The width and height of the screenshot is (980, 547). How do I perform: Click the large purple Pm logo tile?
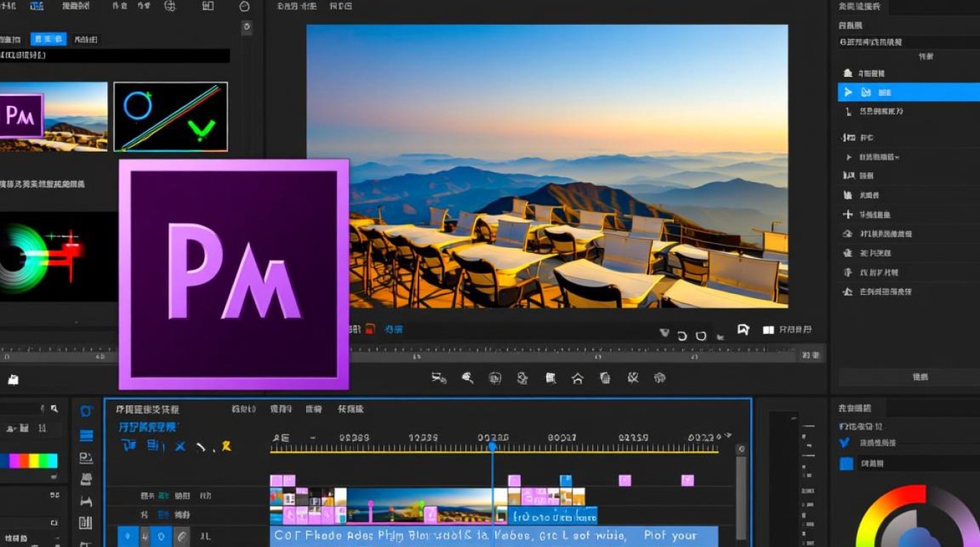pos(233,274)
